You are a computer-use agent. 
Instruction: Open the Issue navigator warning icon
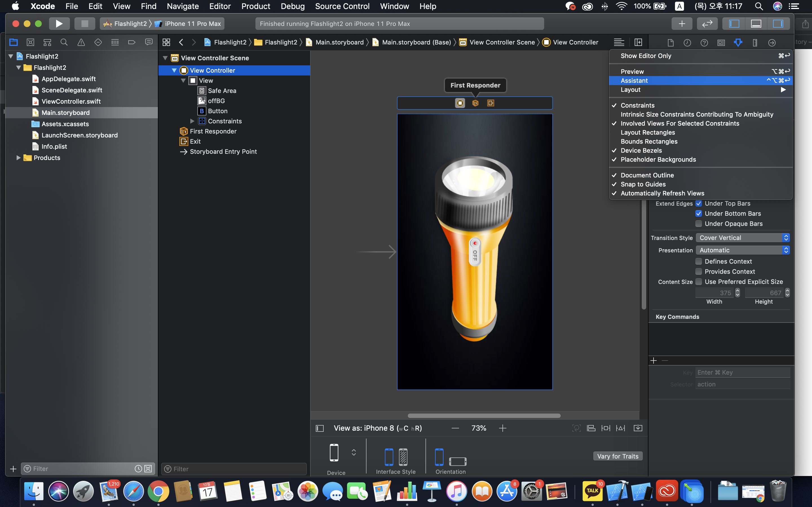coord(81,42)
